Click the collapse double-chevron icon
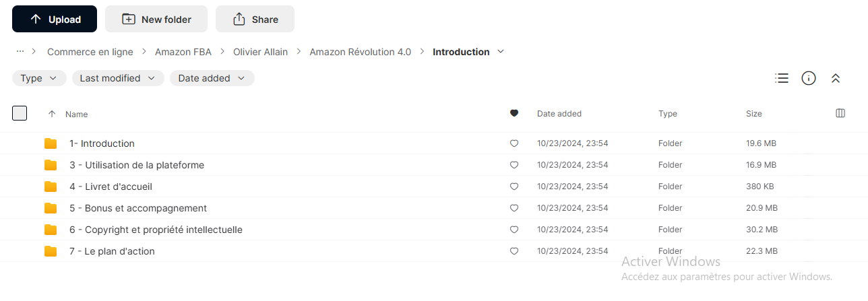The width and height of the screenshot is (868, 301). [x=836, y=78]
